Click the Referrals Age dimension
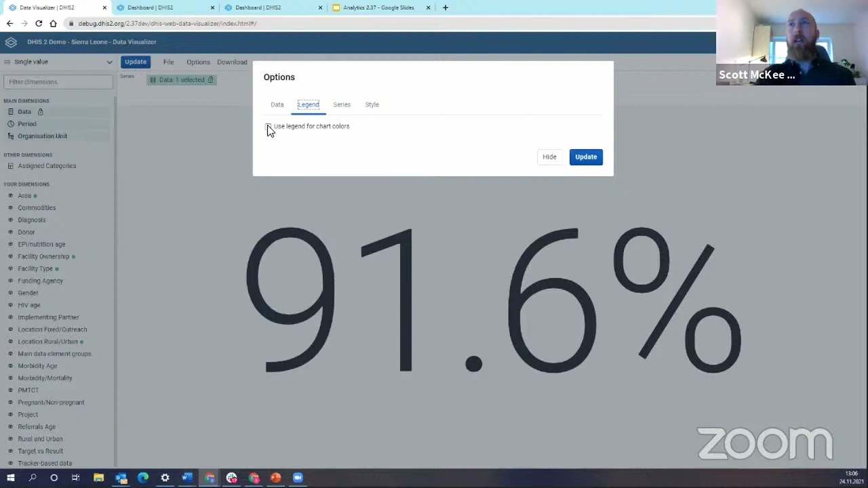The width and height of the screenshot is (868, 488). tap(37, 427)
